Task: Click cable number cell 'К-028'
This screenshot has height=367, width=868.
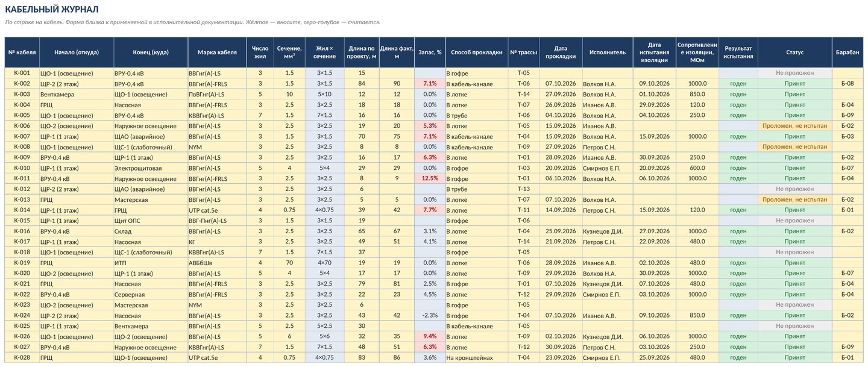Action: 22,358
